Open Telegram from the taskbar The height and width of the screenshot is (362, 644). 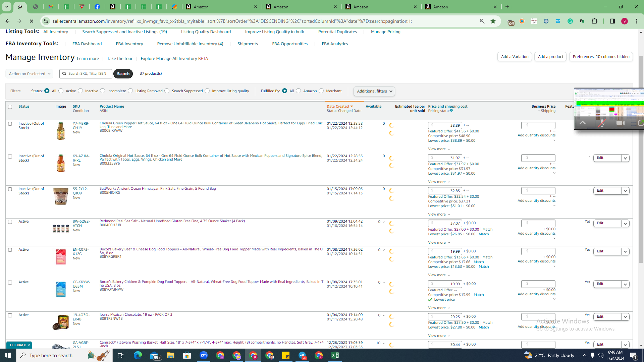[302, 355]
